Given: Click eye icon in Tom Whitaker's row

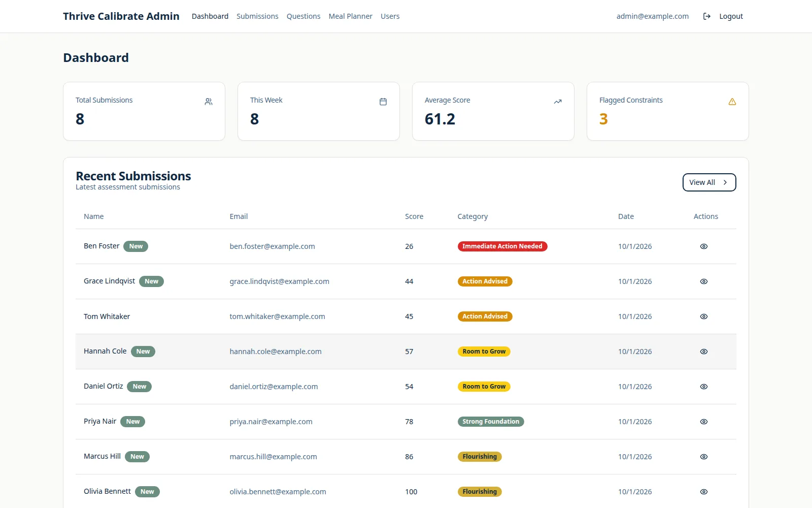Looking at the screenshot, I should coord(704,316).
